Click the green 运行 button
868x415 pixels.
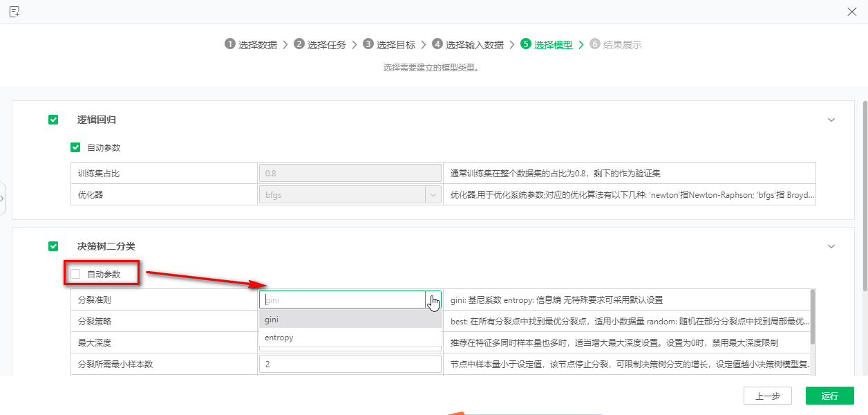click(x=830, y=396)
